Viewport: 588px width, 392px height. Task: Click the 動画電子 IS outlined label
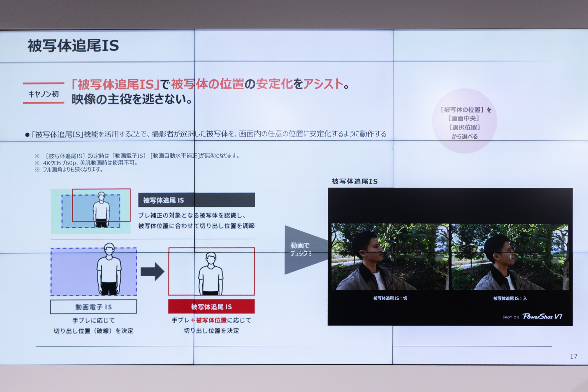[x=93, y=307]
